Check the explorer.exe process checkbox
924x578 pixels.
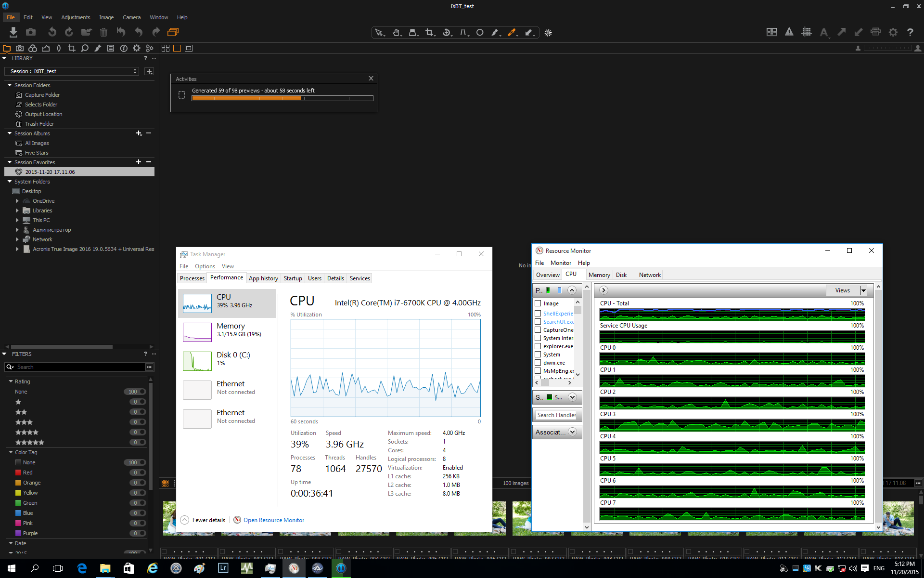tap(538, 346)
